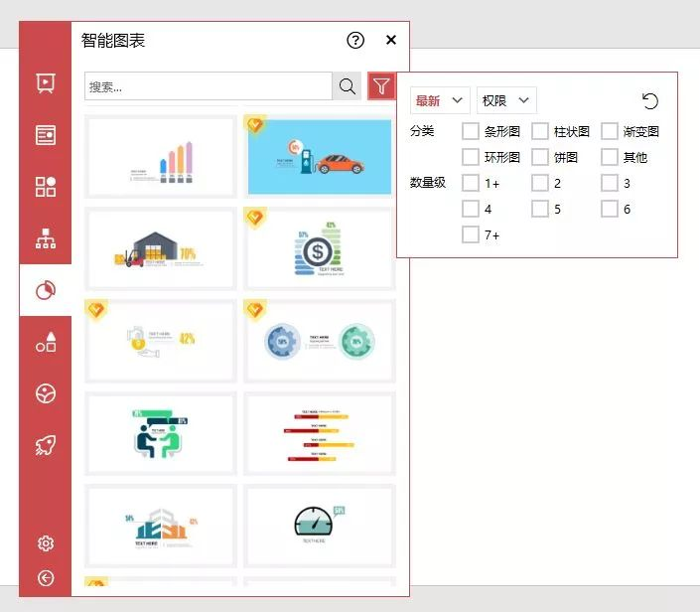This screenshot has height=612, width=700.
Task: Select the two gears chart thumbnail
Action: (x=320, y=342)
